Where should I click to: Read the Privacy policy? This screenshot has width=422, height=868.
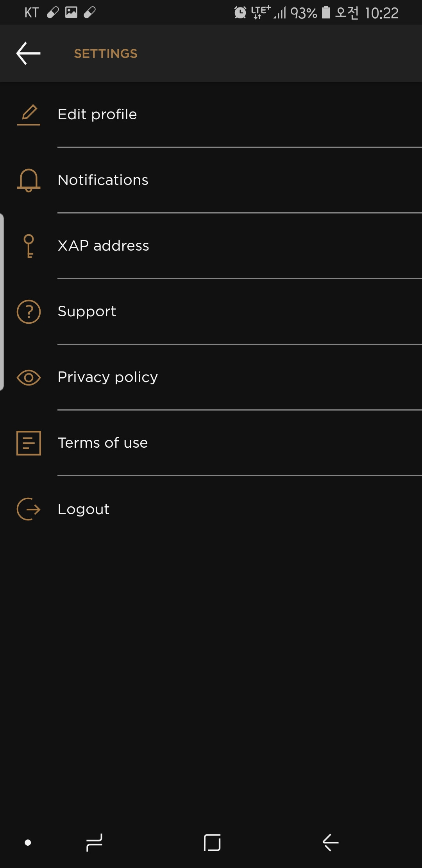211,377
